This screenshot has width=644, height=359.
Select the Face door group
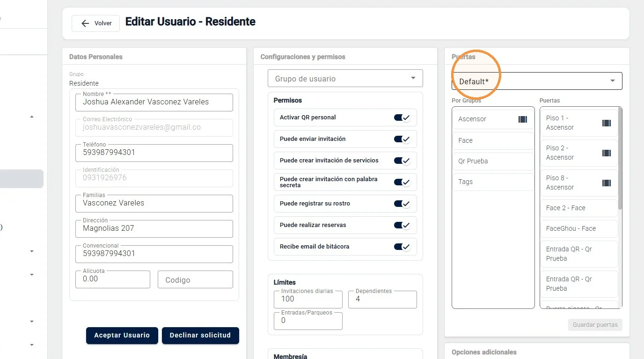493,140
